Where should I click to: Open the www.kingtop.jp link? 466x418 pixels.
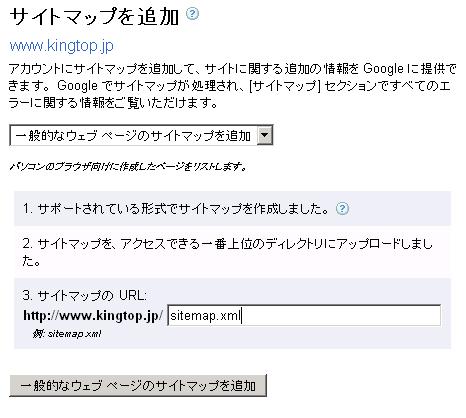pyautogui.click(x=61, y=46)
